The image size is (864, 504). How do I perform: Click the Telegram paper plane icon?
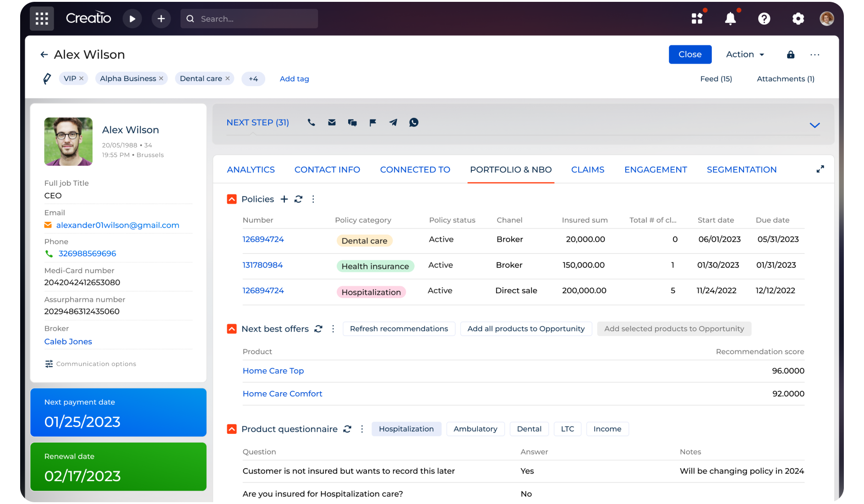(x=393, y=122)
